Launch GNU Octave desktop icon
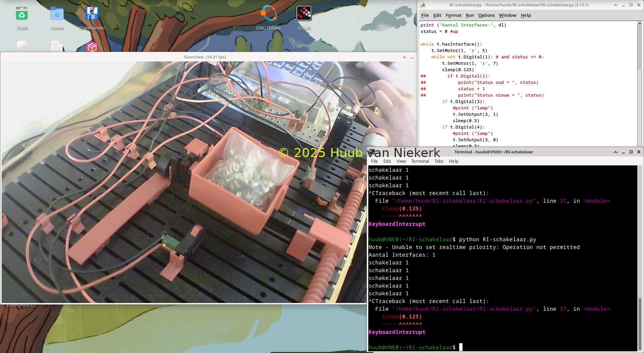This screenshot has width=644, height=353. click(268, 14)
